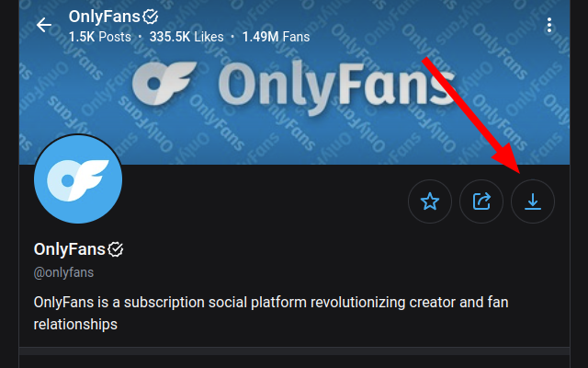Select the 1.49M Fans counter
The width and height of the screenshot is (588, 368).
pyautogui.click(x=276, y=37)
